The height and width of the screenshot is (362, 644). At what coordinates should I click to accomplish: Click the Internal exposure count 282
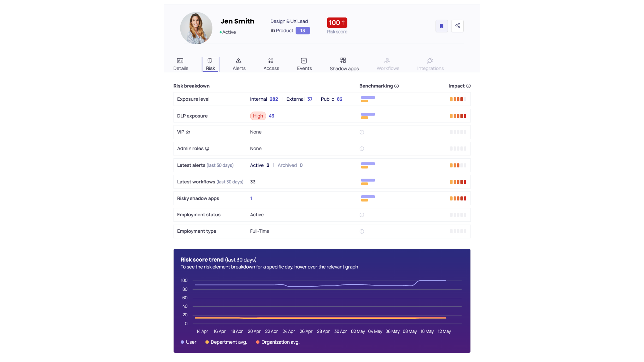click(x=274, y=99)
